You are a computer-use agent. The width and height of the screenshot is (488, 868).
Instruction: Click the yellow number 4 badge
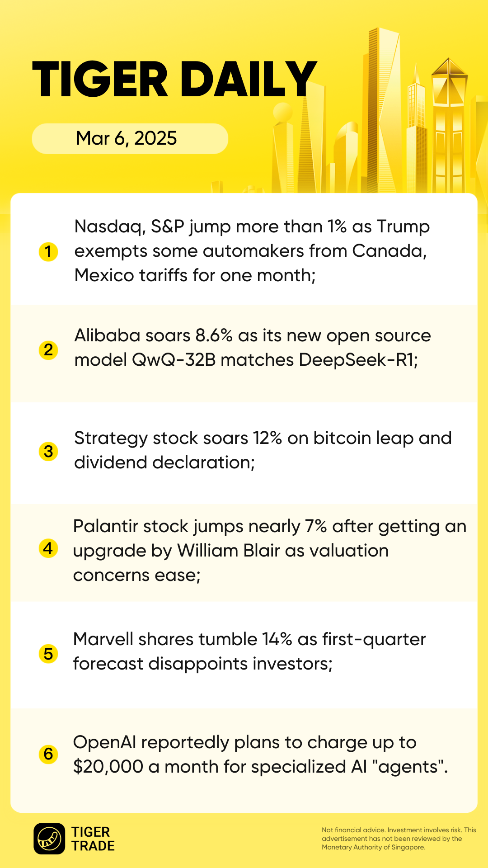[x=48, y=548]
